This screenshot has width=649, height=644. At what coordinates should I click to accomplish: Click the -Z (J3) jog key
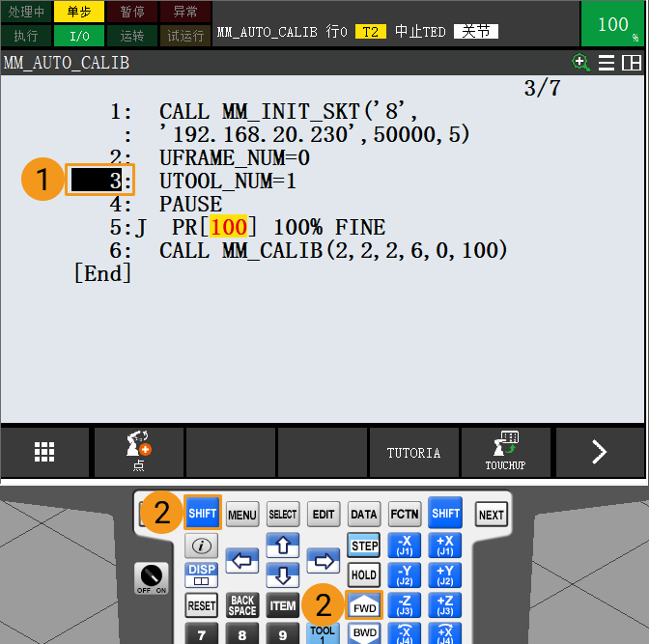[405, 605]
